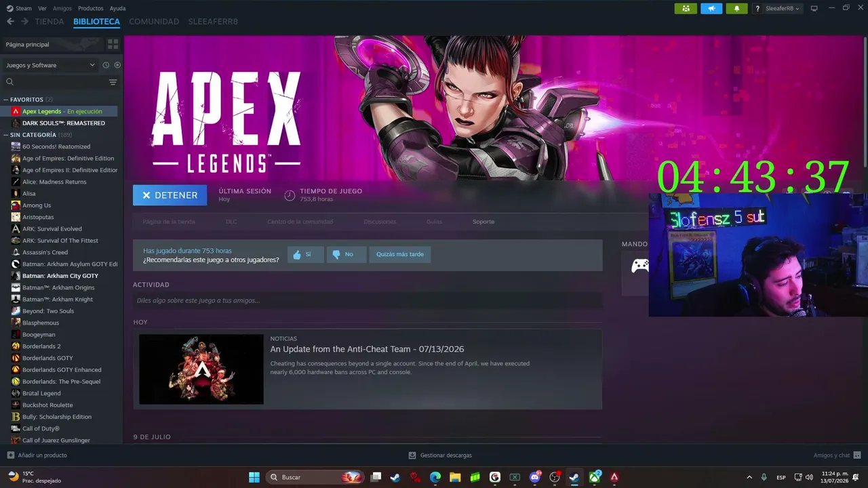
Task: Open Página de la tienda link
Action: (x=169, y=222)
